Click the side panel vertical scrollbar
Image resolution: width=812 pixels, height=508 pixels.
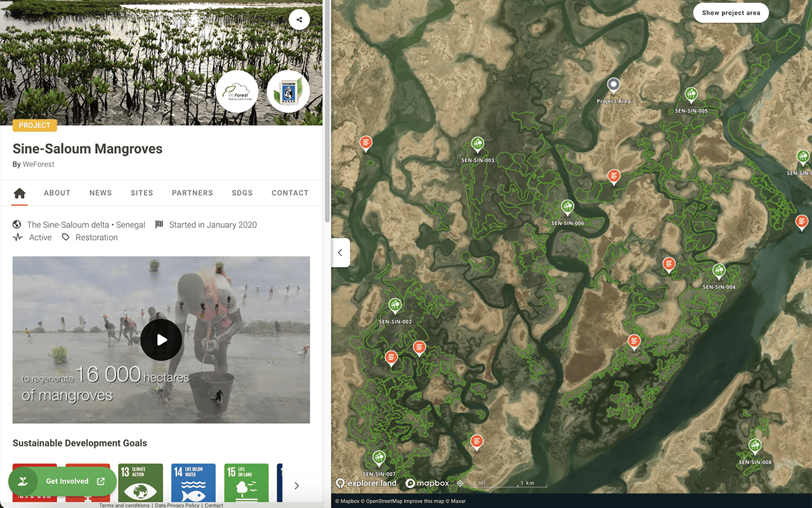click(327, 111)
